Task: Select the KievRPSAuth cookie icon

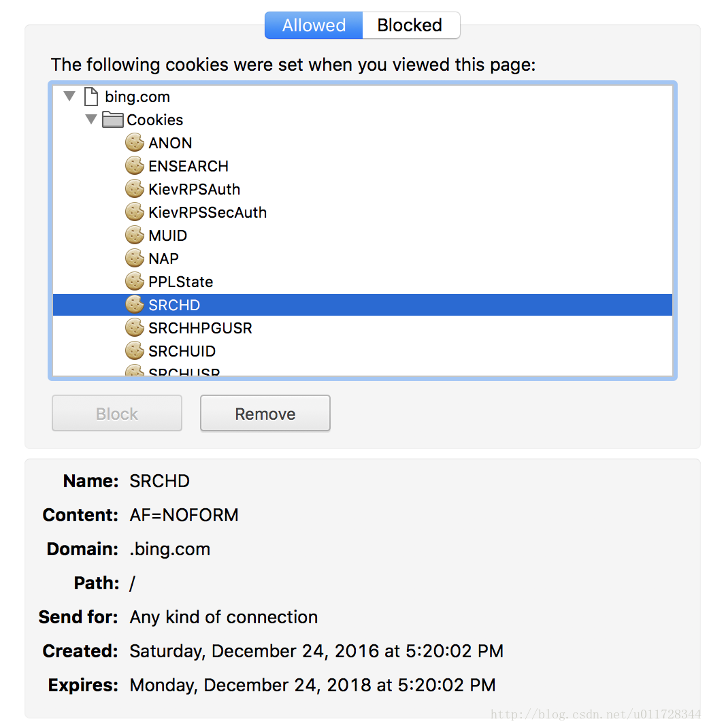Action: click(x=135, y=189)
